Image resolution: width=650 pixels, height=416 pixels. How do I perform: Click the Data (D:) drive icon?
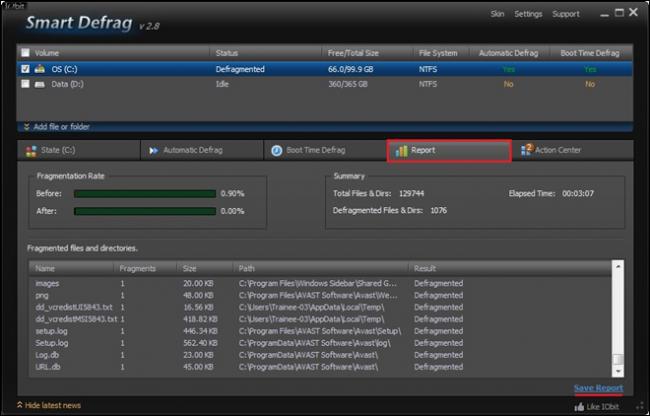(x=40, y=85)
